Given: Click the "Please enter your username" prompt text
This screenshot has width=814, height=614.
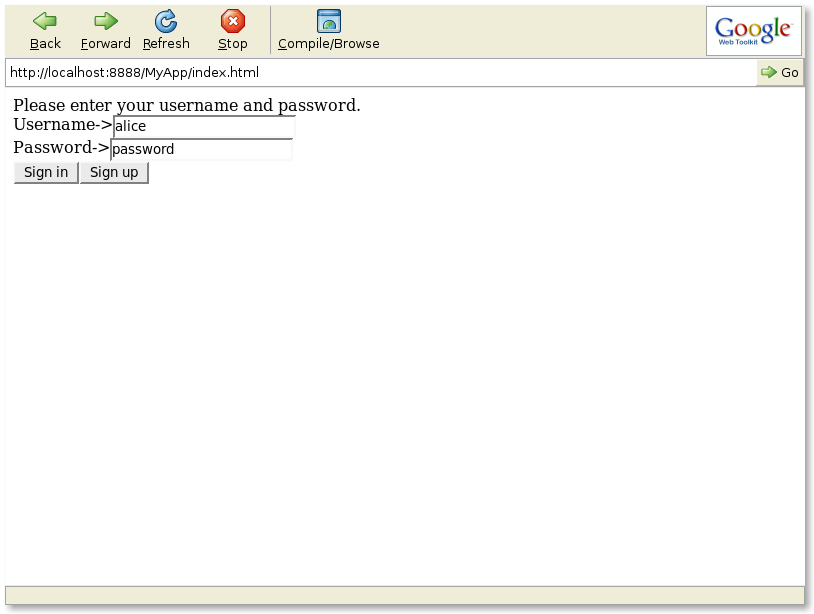Looking at the screenshot, I should click(x=186, y=105).
